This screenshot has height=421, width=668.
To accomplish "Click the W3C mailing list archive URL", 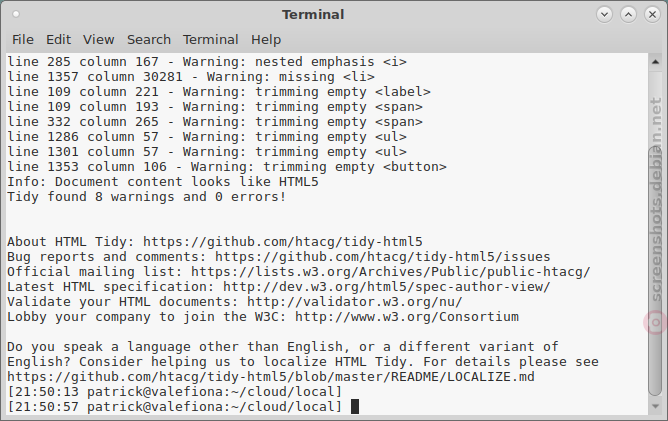I will click(x=391, y=272).
